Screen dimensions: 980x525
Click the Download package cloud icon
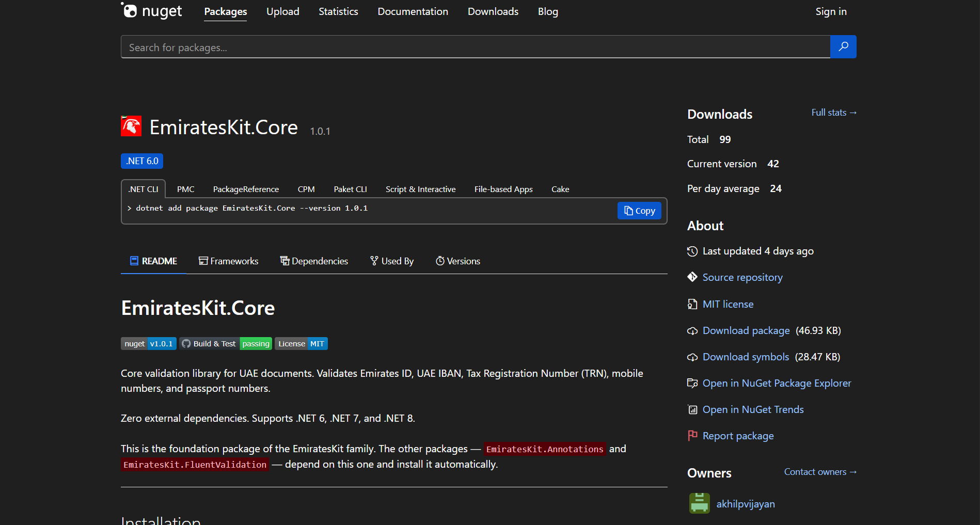[692, 331]
